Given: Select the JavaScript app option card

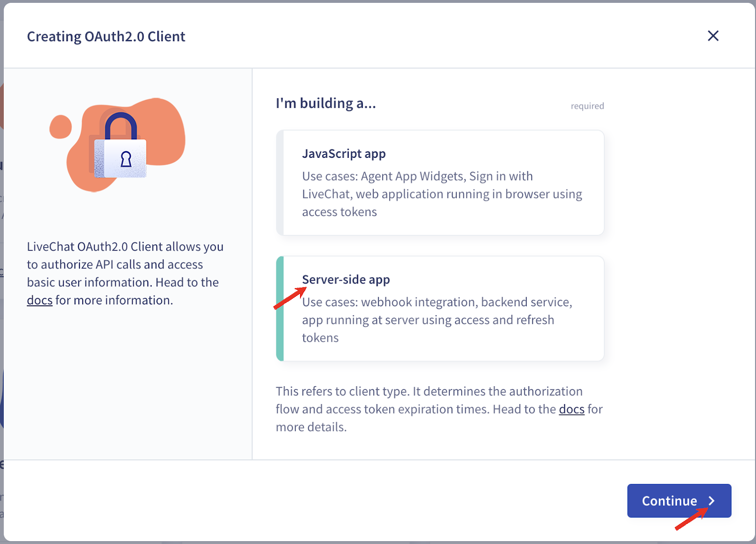Looking at the screenshot, I should pos(439,182).
